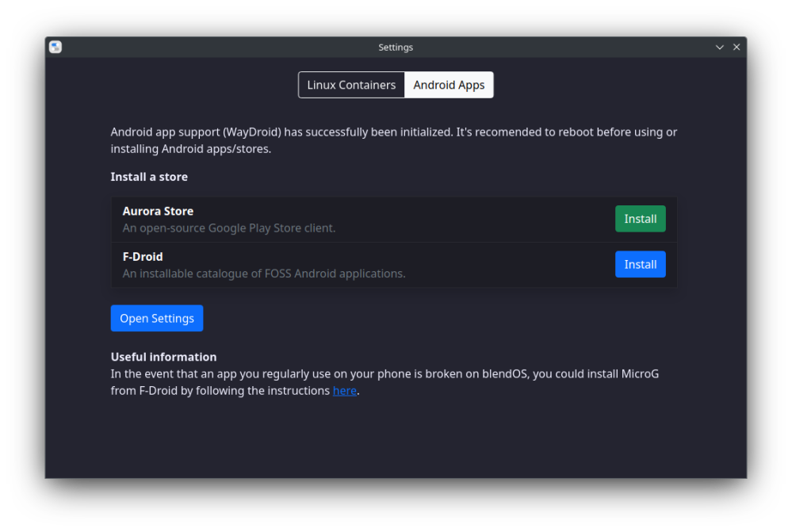This screenshot has width=792, height=532.
Task: Click the Aurora Store description text
Action: (x=229, y=228)
